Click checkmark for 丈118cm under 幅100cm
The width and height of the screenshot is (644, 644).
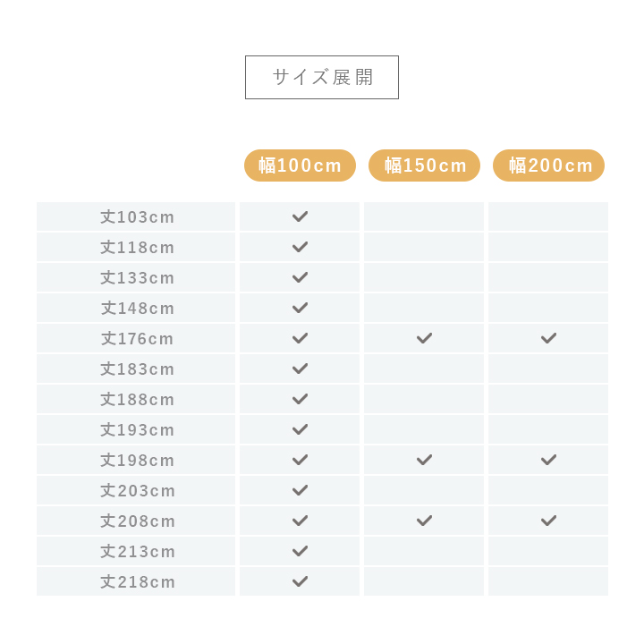pyautogui.click(x=300, y=247)
